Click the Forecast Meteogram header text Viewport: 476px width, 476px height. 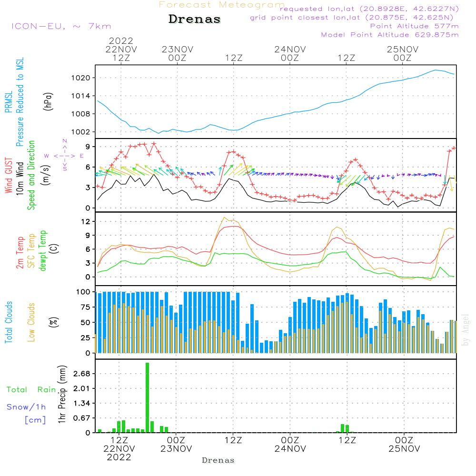tap(222, 5)
